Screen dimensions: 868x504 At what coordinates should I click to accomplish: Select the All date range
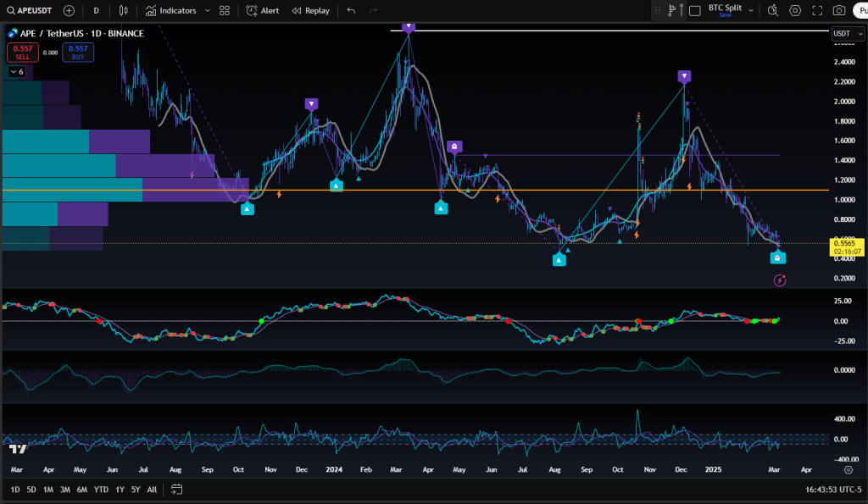pyautogui.click(x=152, y=490)
